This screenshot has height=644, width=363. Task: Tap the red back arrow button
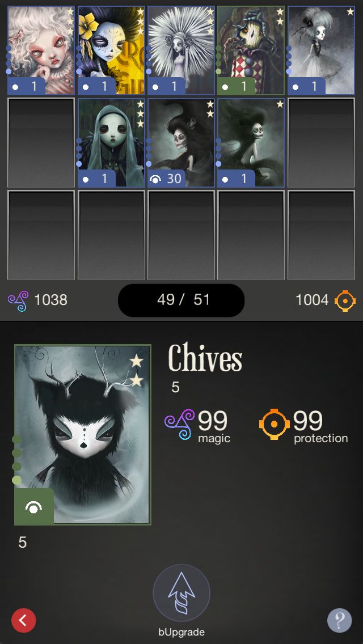click(x=23, y=620)
